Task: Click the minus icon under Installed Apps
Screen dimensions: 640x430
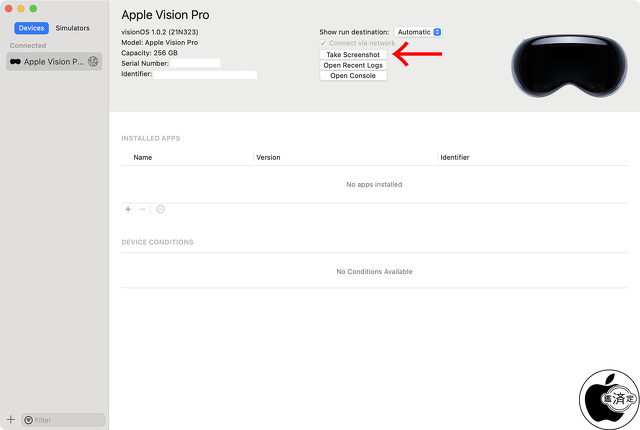Action: [x=142, y=209]
